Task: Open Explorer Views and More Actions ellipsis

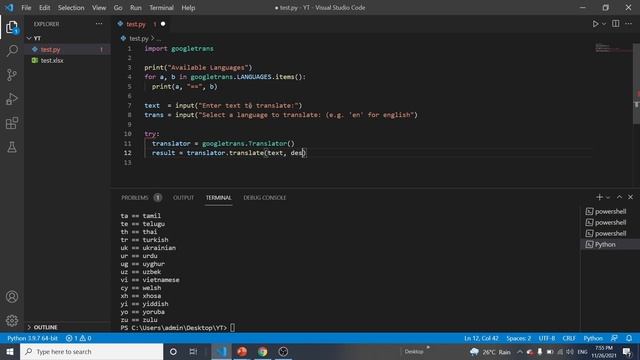Action: click(99, 24)
